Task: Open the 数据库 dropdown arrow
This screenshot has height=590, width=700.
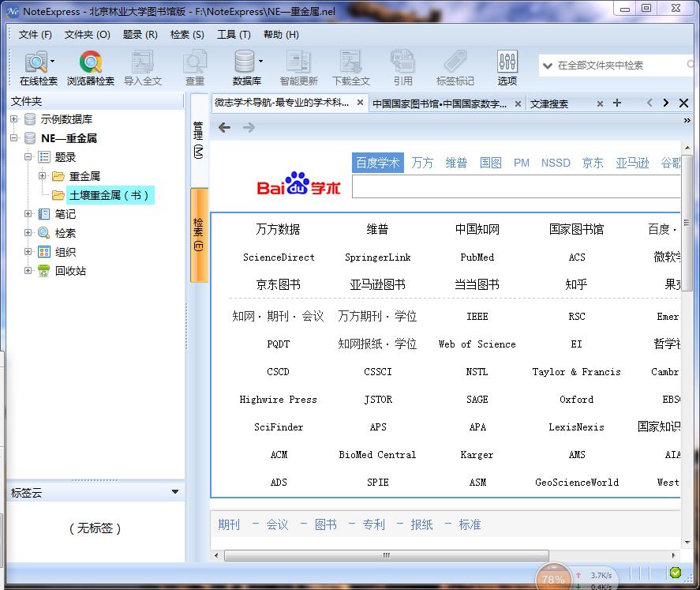Action: coord(260,61)
